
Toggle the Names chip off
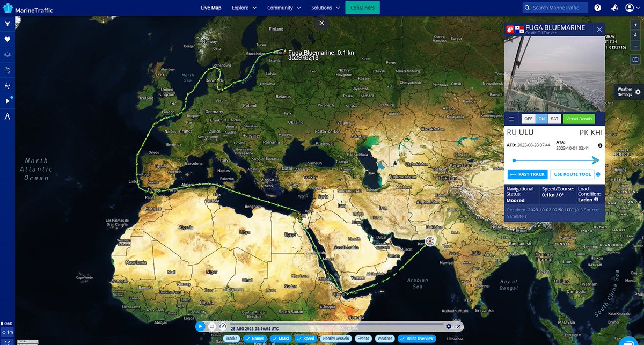(255, 339)
